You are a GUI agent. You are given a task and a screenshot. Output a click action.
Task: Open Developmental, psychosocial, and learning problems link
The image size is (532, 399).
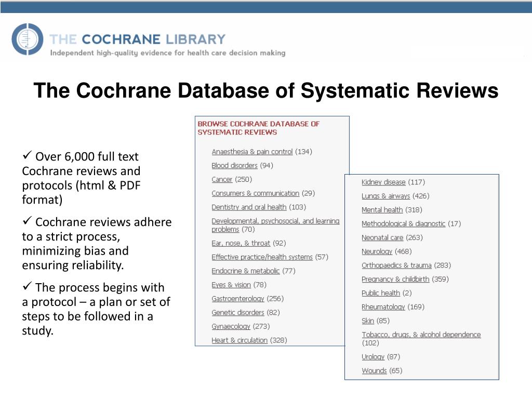[275, 225]
